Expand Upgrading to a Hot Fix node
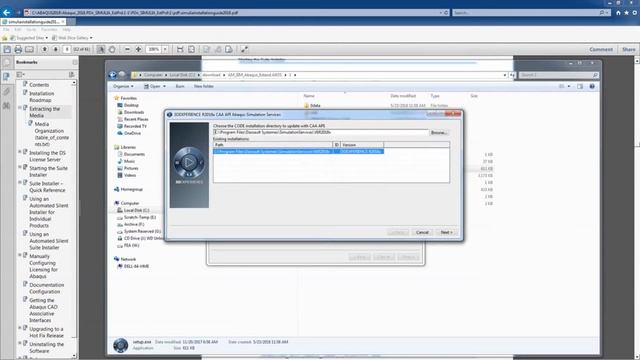 click(20, 328)
